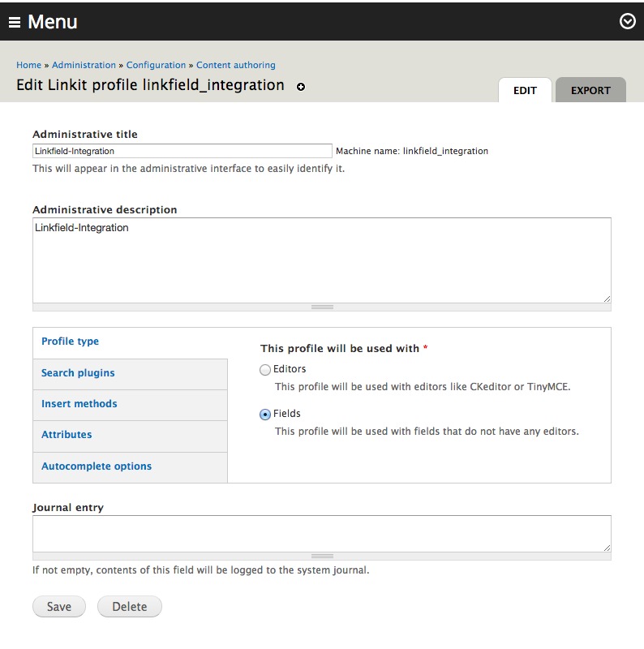Open the admin menu via hamburger icon
Viewport: 644px width, 649px height.
tap(15, 22)
